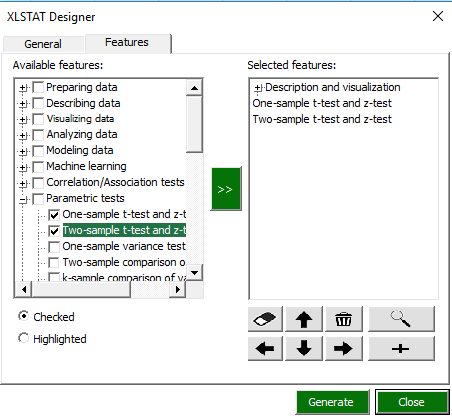
Task: Move selected feature up with up arrow
Action: point(304,319)
